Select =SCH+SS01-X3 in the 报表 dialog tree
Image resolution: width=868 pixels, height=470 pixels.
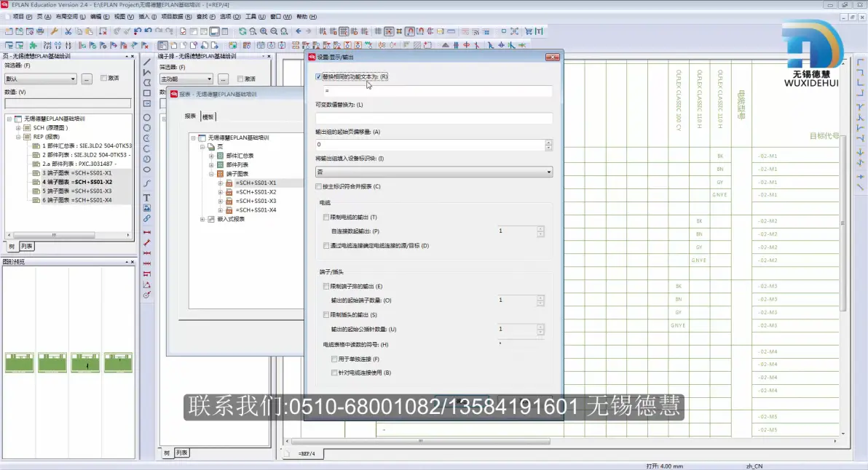257,202
